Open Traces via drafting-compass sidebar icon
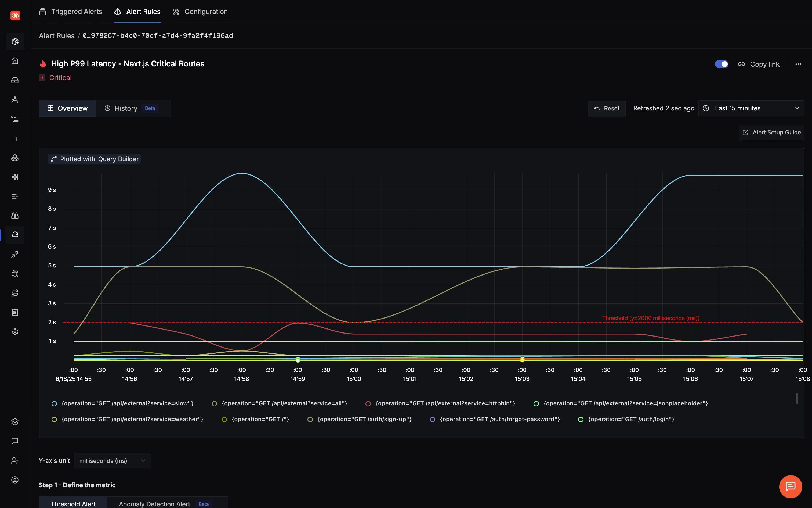Screen dimensions: 812x508 pyautogui.click(x=15, y=100)
